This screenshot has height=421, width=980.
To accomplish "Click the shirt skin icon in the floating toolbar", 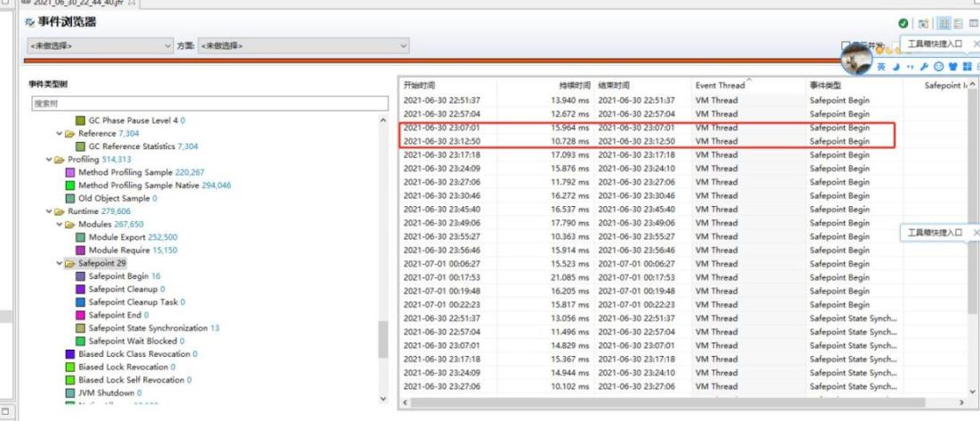I will pos(952,67).
